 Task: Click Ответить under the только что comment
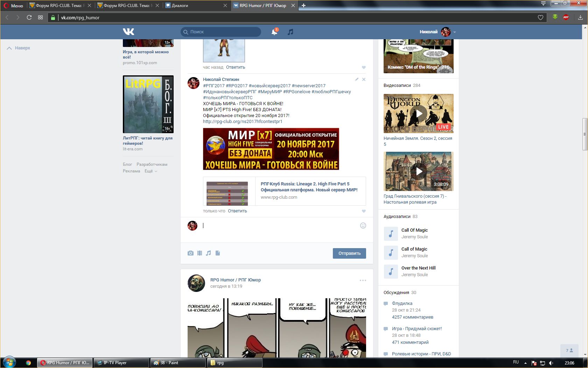(237, 211)
